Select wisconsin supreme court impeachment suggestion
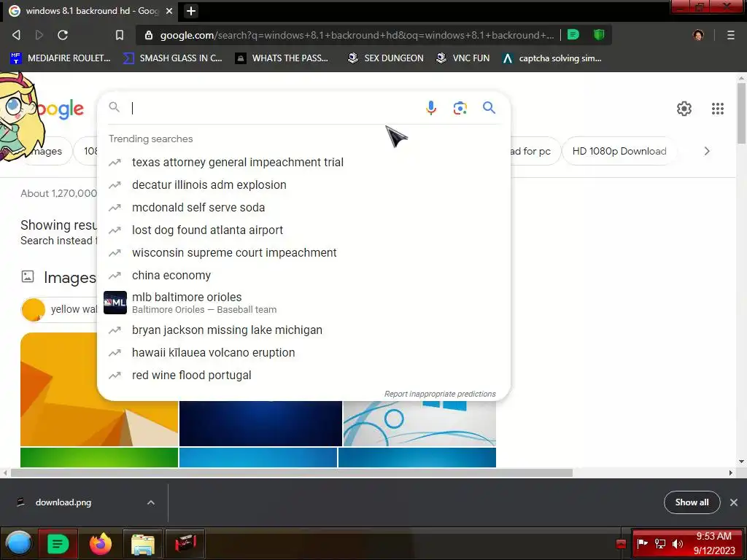 click(x=303, y=252)
